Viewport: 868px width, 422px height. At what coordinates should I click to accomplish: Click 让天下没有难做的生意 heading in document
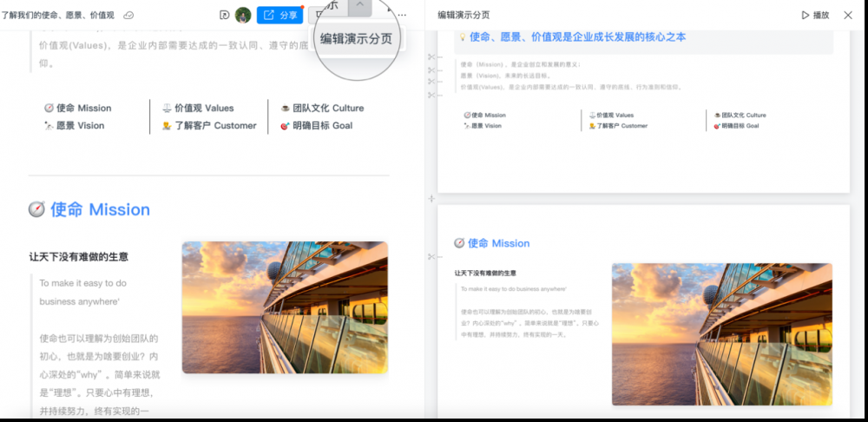[79, 257]
